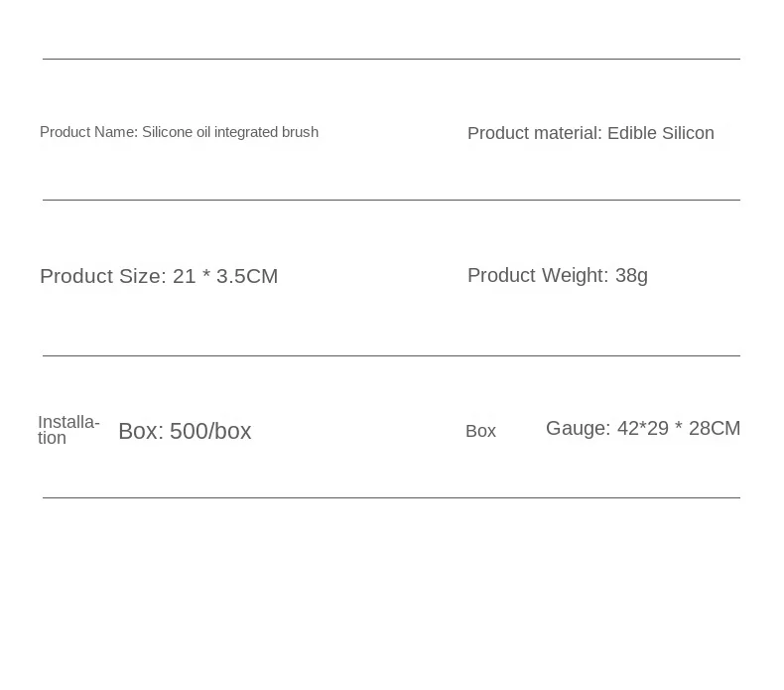This screenshot has height=690, width=784.
Task: Click the 21 * 3.5CM size value
Action: [225, 276]
